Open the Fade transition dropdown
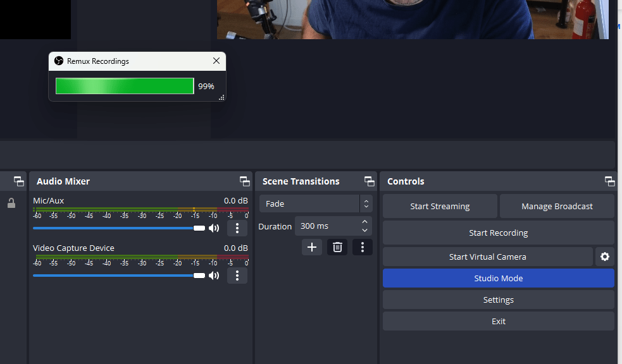The height and width of the screenshot is (364, 622). coord(316,203)
